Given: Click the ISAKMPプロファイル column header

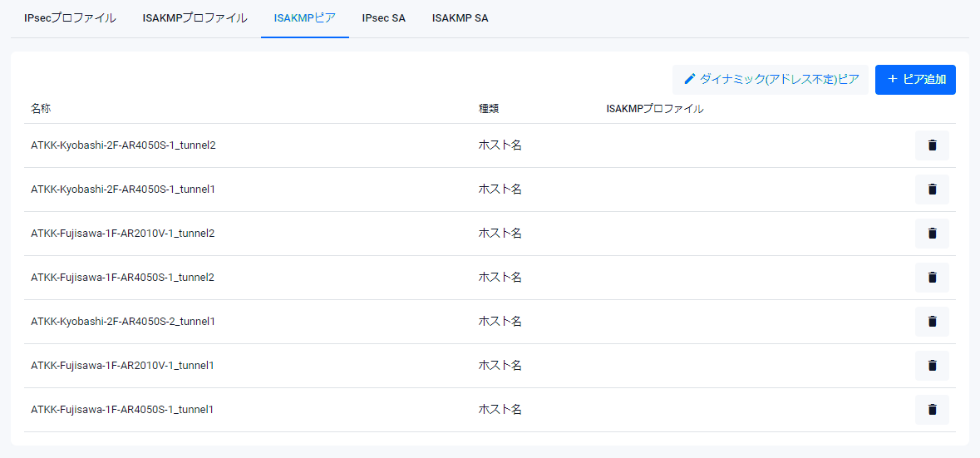Looking at the screenshot, I should tap(655, 109).
